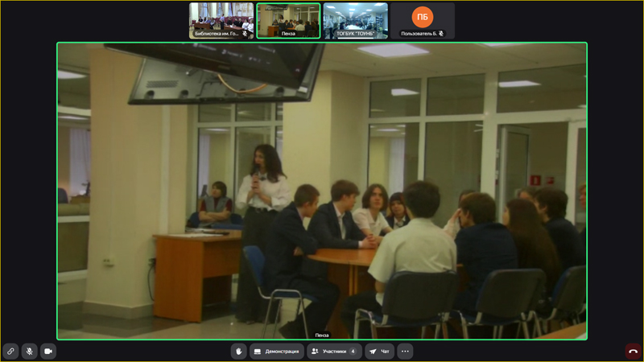Click the Пенза name label below main video

click(x=322, y=335)
